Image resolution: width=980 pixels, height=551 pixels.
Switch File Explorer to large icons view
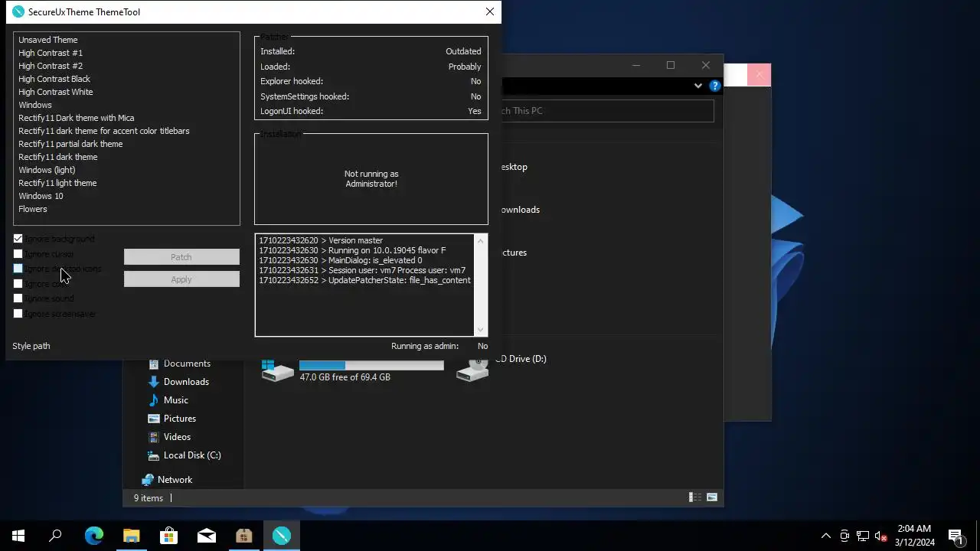(x=712, y=497)
